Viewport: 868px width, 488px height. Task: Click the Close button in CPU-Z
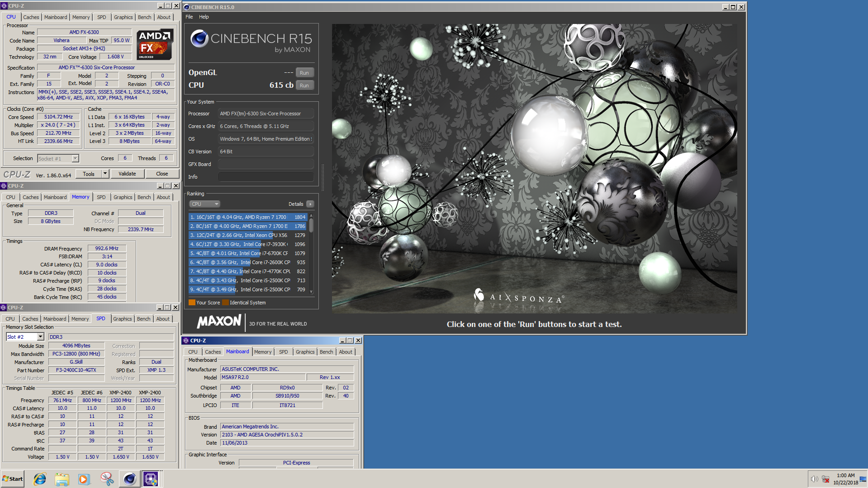(x=162, y=174)
